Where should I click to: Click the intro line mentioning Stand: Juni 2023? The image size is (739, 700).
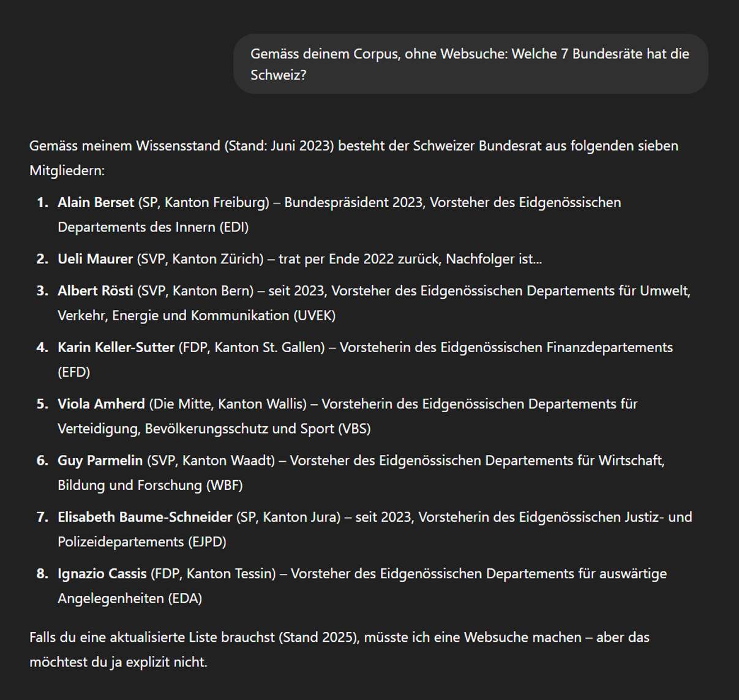(353, 146)
